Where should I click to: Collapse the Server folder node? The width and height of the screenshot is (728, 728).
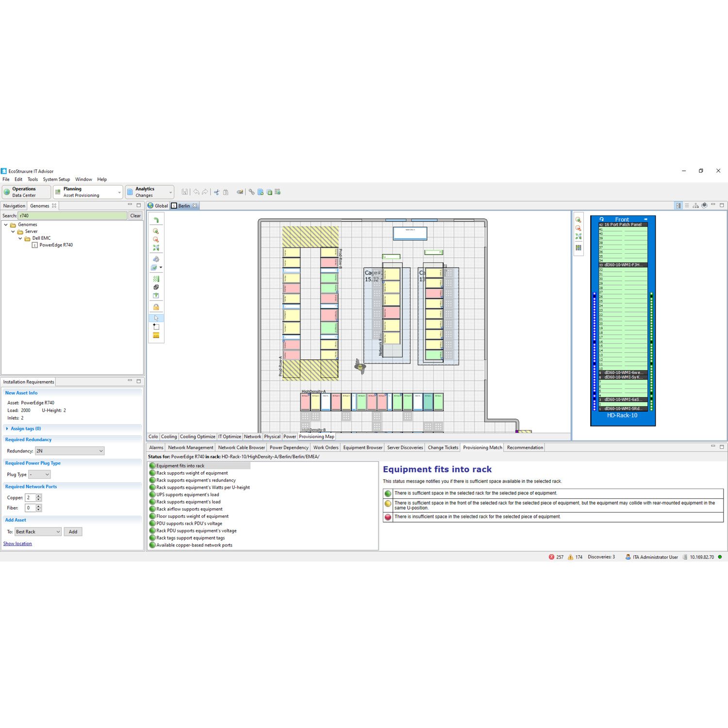(13, 232)
